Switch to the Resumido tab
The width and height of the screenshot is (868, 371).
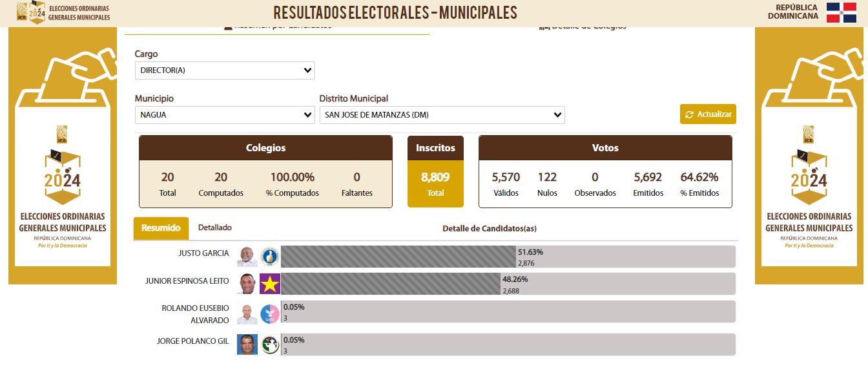(x=161, y=228)
